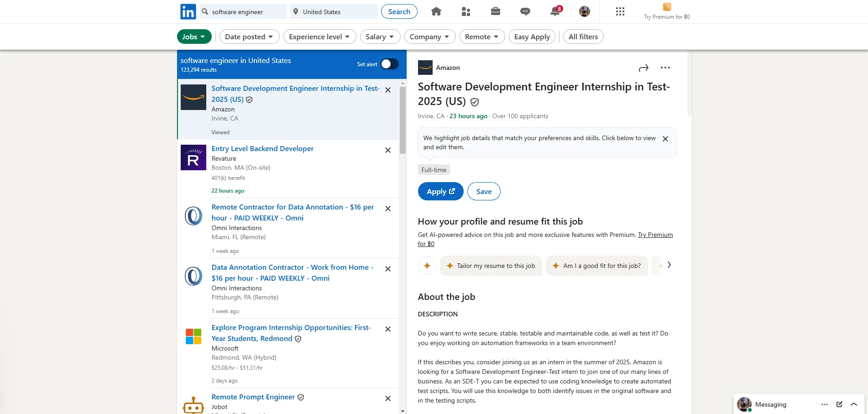Image resolution: width=868 pixels, height=414 pixels.
Task: Open the Jobs category dropdown
Action: 194,37
